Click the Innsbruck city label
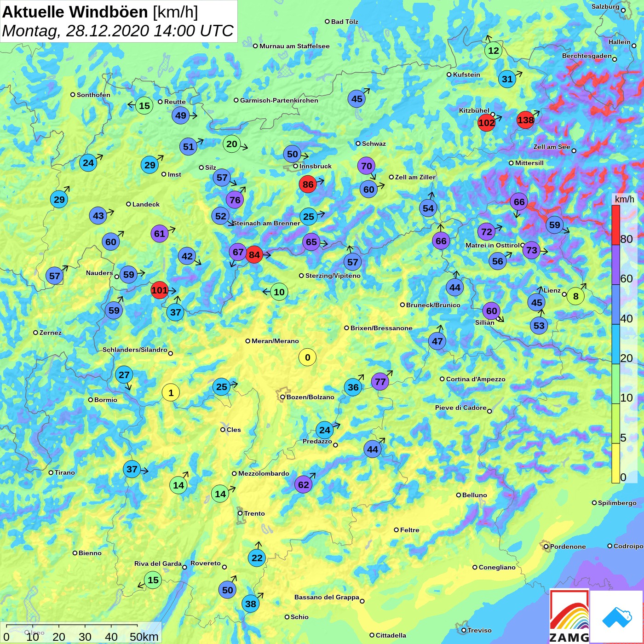This screenshot has height=644, width=644. (x=316, y=166)
